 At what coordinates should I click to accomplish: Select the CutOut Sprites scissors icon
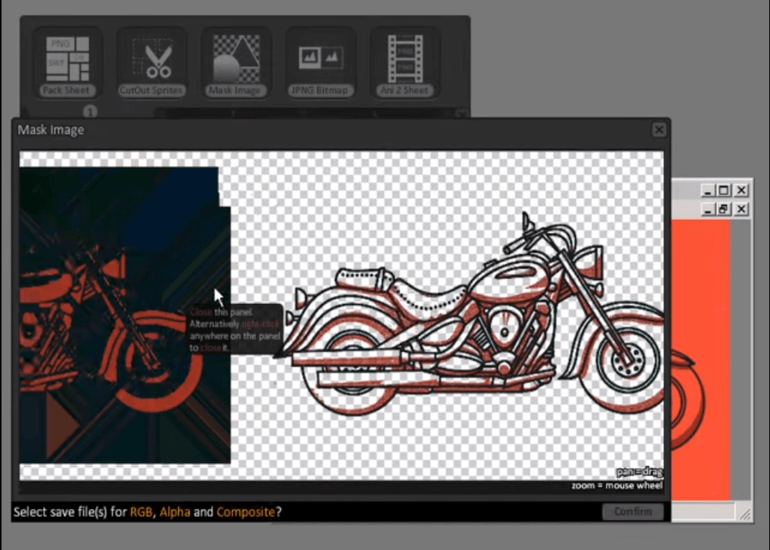pos(152,60)
